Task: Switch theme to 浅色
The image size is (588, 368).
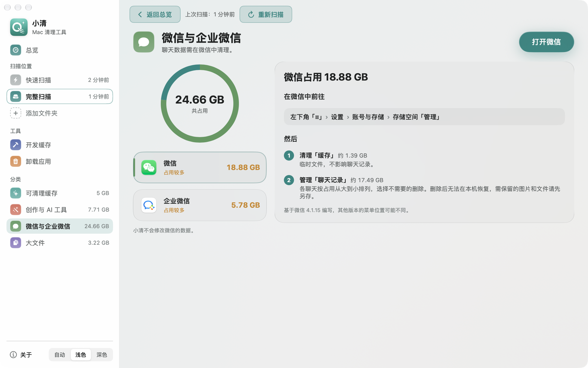Action: pos(81,355)
